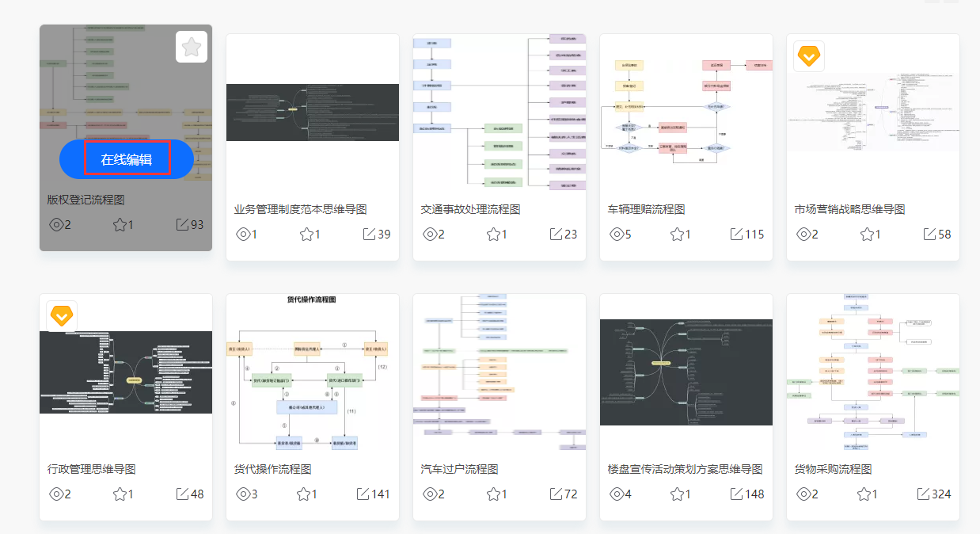Star the 市场营销战略思维导图 template
980x534 pixels.
(x=868, y=234)
